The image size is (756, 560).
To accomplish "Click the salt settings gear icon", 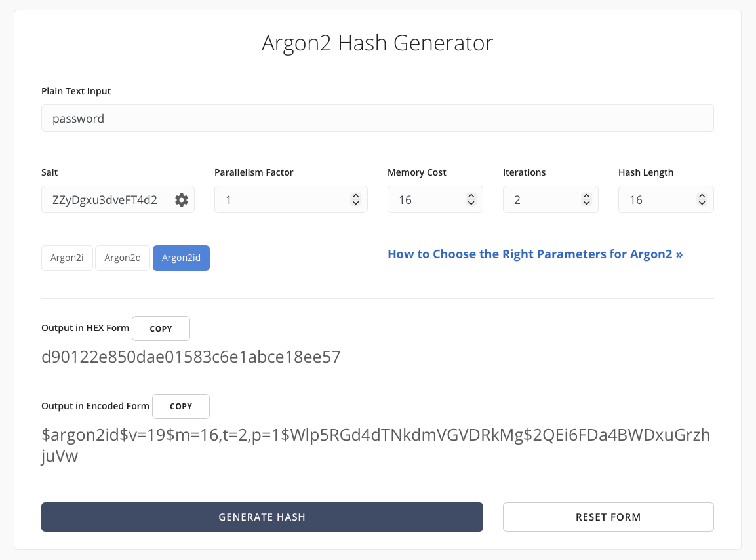I will [182, 200].
